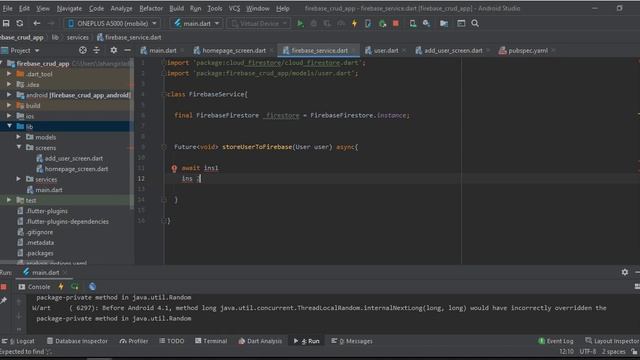This screenshot has height=360, width=640.
Task: Hide the Project panel minus icon
Action: (x=127, y=50)
